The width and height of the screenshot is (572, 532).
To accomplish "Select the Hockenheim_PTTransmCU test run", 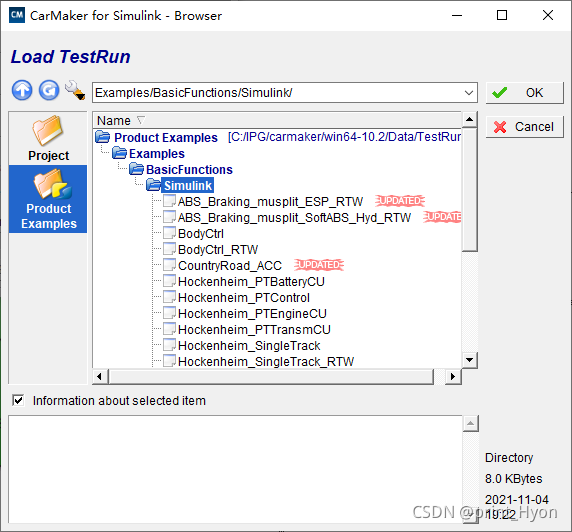I will [254, 330].
